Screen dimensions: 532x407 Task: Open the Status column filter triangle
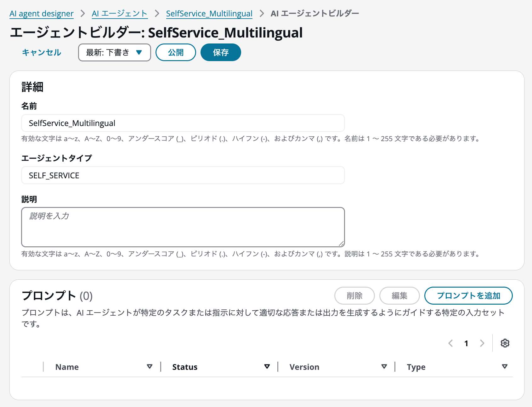click(x=267, y=366)
